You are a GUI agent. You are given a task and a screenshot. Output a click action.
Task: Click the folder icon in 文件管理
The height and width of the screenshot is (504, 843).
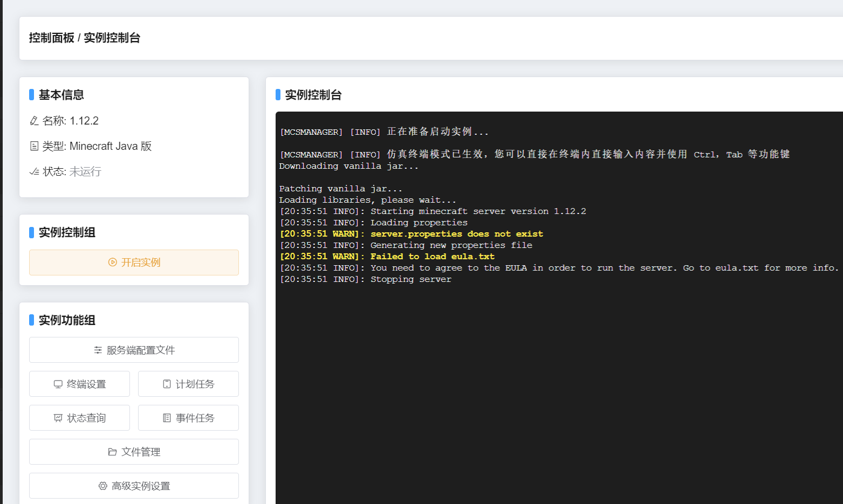112,452
